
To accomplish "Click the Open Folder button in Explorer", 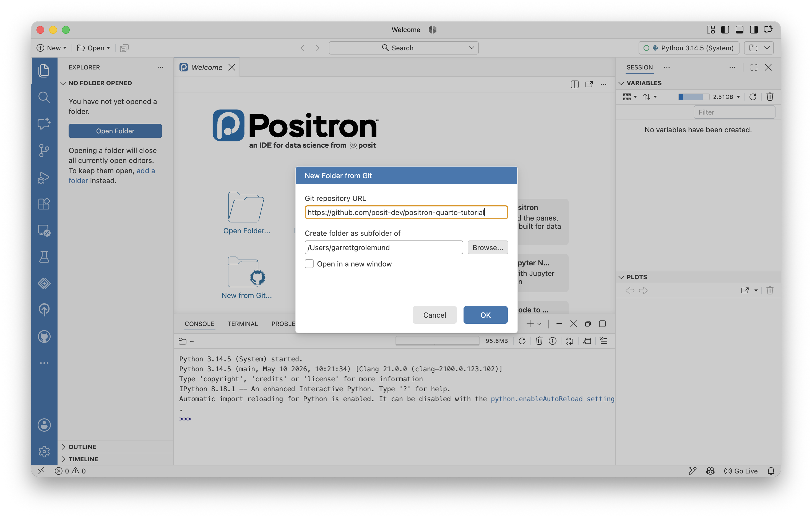I will click(115, 131).
